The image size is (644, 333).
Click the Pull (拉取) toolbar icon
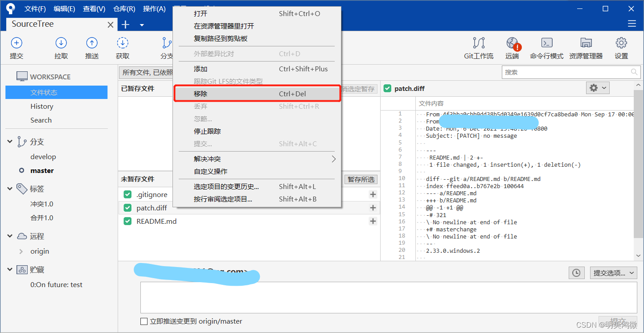[x=61, y=43]
